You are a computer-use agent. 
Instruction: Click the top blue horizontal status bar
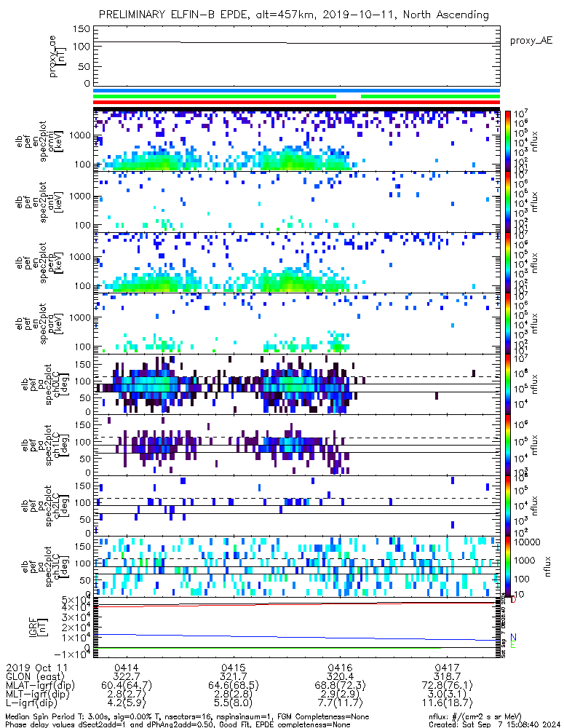296,91
